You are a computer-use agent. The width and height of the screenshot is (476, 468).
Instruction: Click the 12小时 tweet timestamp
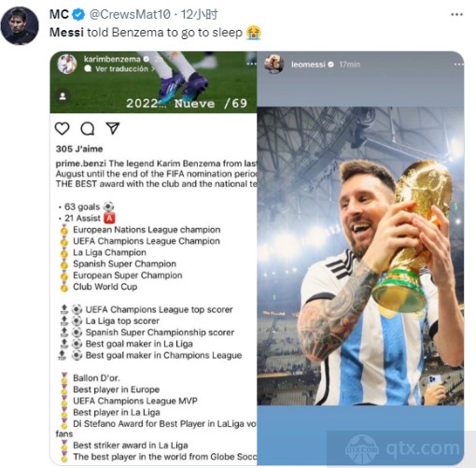coord(199,14)
